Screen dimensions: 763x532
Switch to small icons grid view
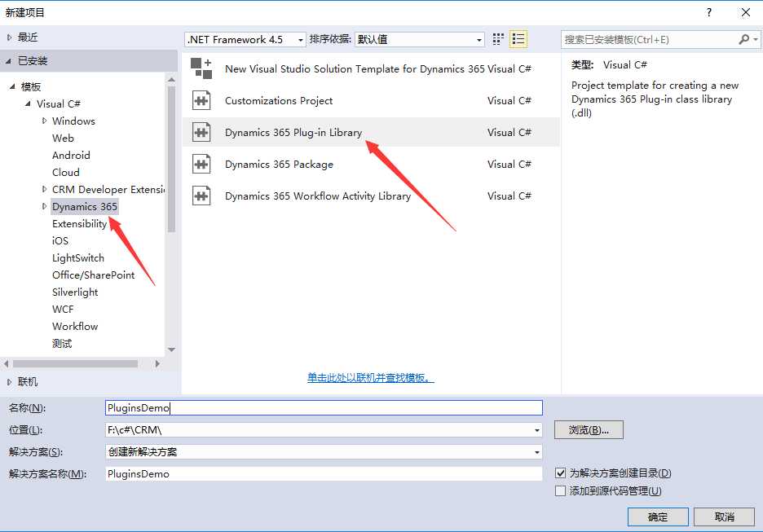498,39
